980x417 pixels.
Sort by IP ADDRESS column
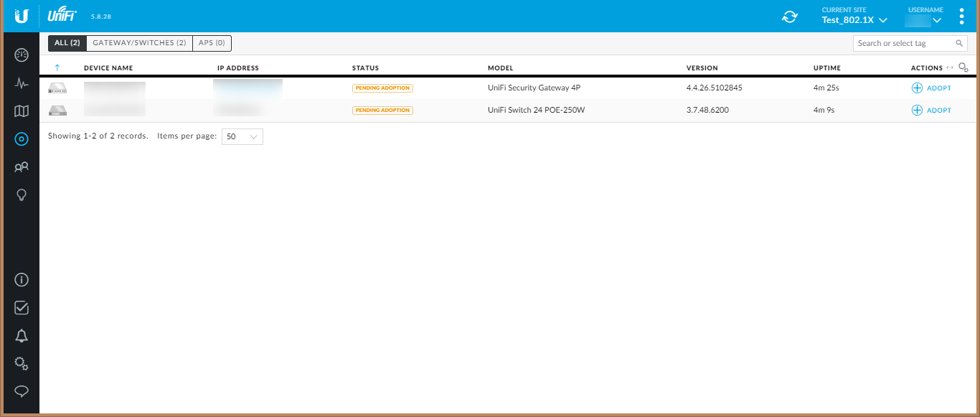238,68
